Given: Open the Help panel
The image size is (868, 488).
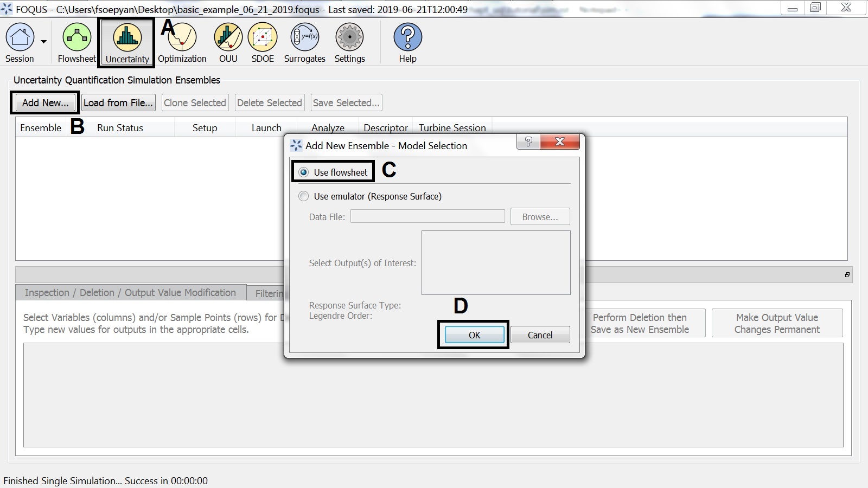Looking at the screenshot, I should (407, 38).
